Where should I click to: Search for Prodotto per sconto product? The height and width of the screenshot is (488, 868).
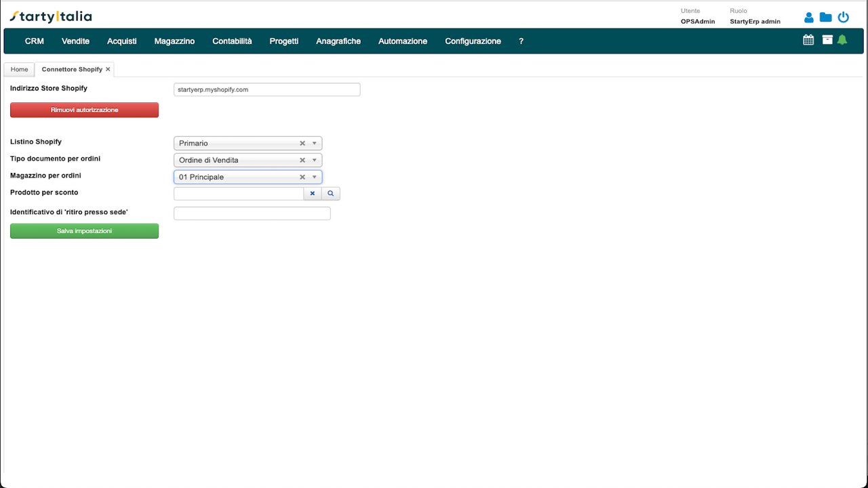point(331,193)
